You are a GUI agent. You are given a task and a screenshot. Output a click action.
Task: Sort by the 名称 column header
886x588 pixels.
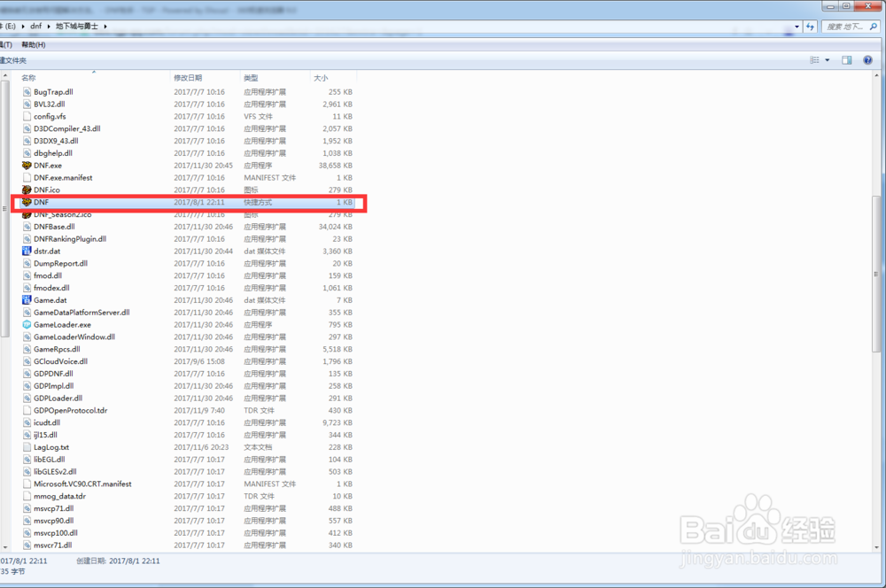28,78
